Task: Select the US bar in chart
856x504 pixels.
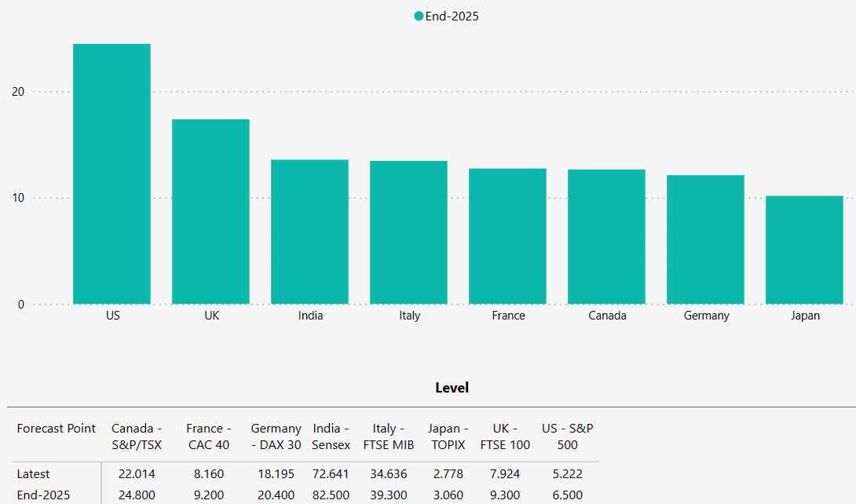Action: point(112,174)
